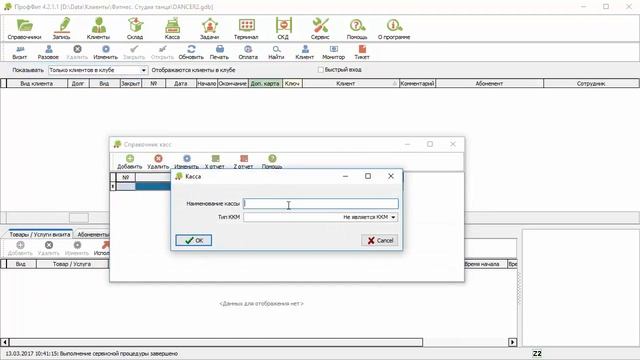The width and height of the screenshot is (640, 360).
Task: Open the Тип ККМ dropdown
Action: pos(393,217)
